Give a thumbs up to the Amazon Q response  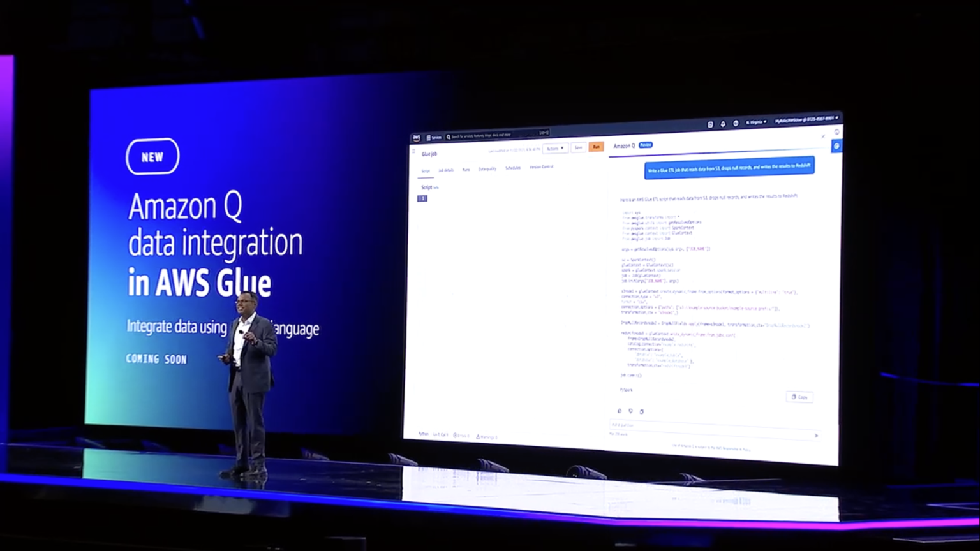[620, 411]
